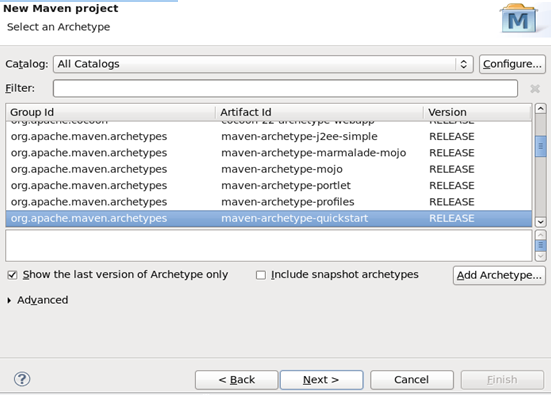Image resolution: width=551 pixels, height=395 pixels.
Task: Select maven-archetype-profiles row
Action: coord(269,202)
